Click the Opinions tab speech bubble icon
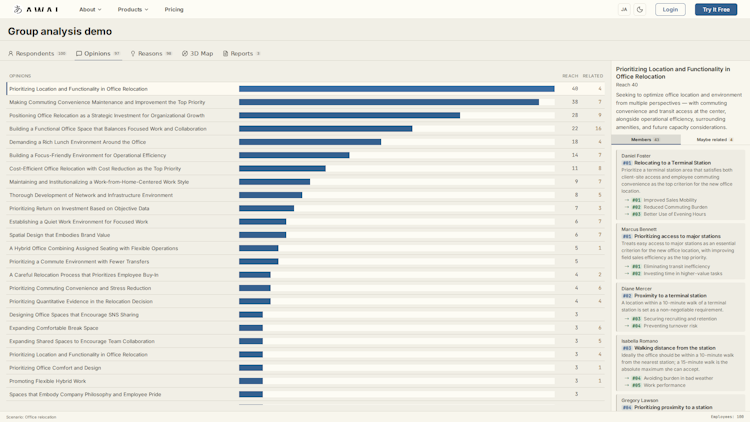This screenshot has height=422, width=750. (x=79, y=54)
